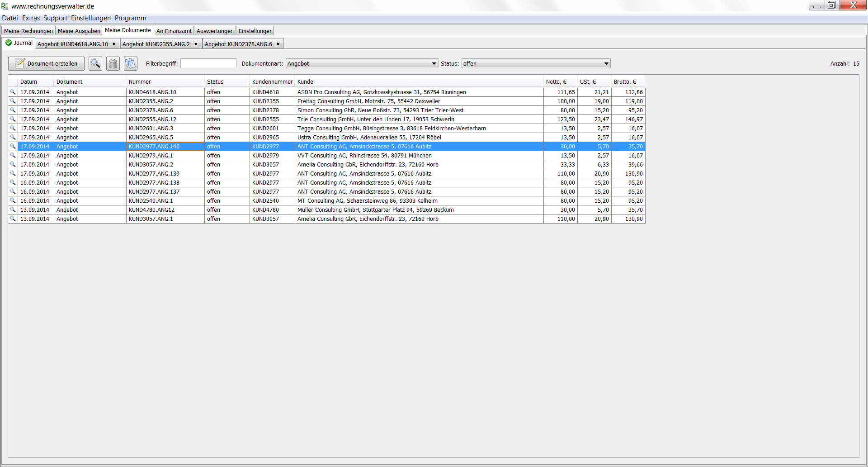Click into the Filterbegriff text field
868x467 pixels.
coord(208,63)
